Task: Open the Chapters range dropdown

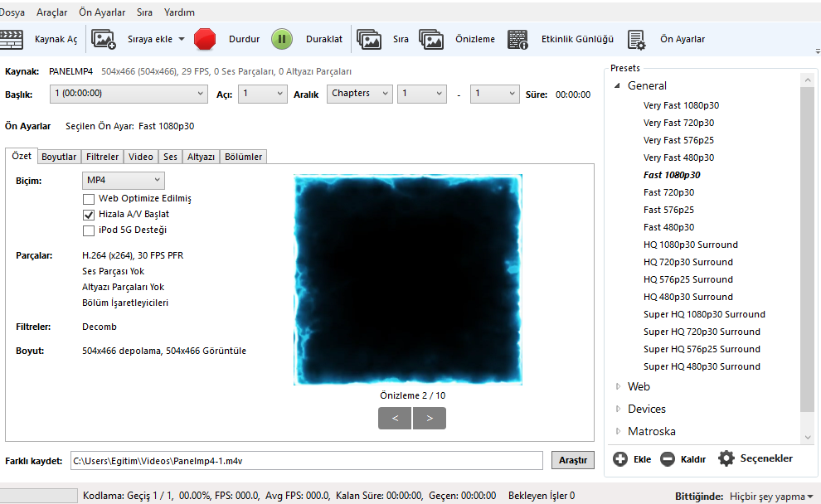Action: click(x=360, y=94)
